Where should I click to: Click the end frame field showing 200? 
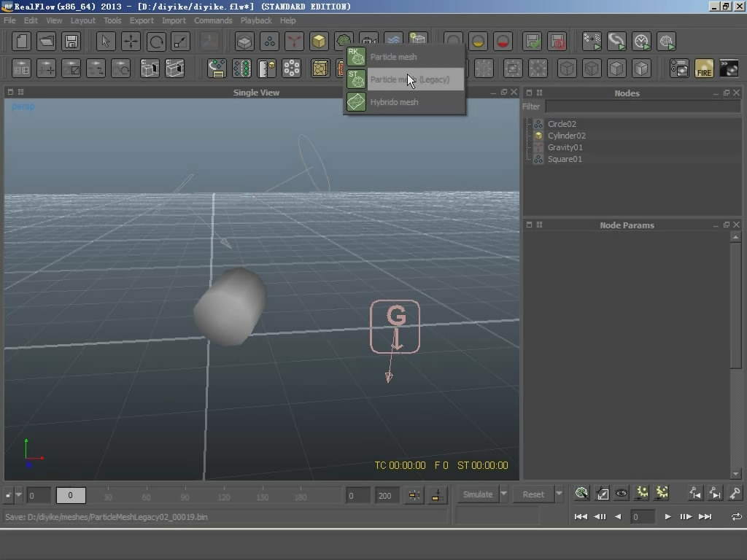coord(387,495)
